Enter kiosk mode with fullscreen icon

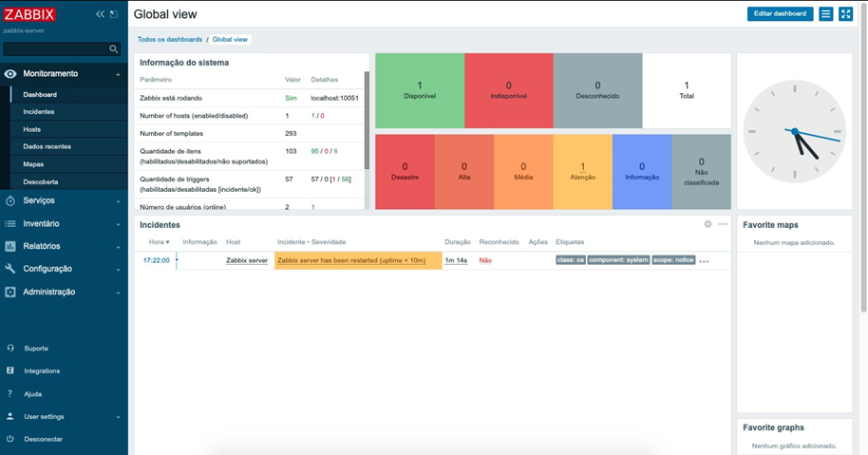tap(846, 14)
